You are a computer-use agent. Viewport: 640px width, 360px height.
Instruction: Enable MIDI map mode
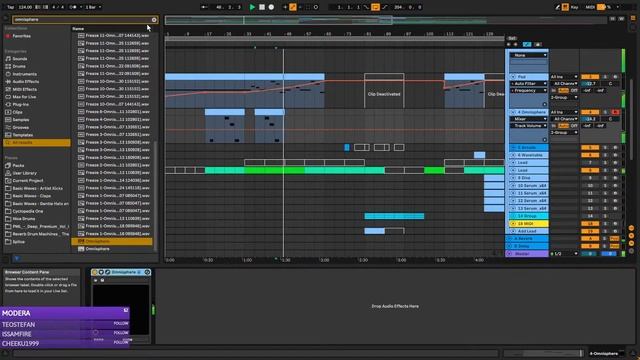[590, 7]
